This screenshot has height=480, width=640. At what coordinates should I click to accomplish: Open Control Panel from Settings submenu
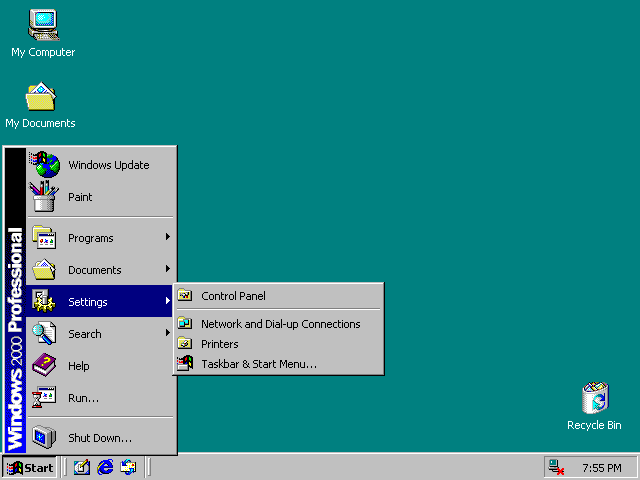coord(279,296)
